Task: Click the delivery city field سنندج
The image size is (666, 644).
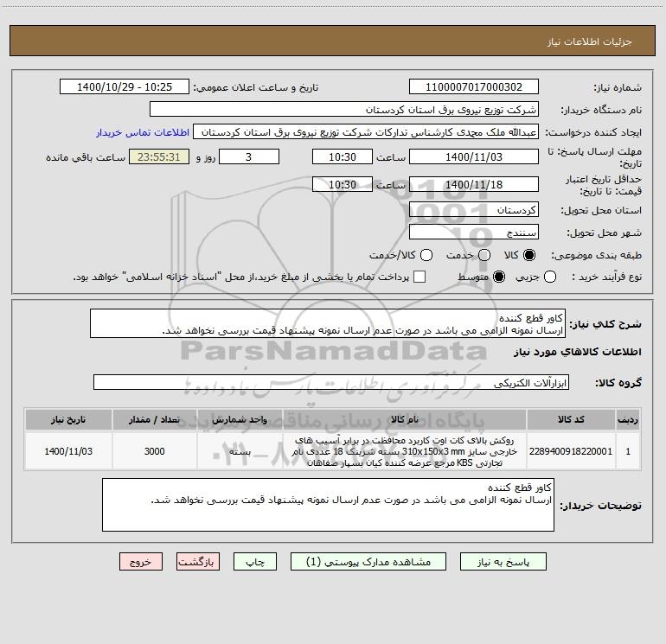Action: [x=474, y=232]
